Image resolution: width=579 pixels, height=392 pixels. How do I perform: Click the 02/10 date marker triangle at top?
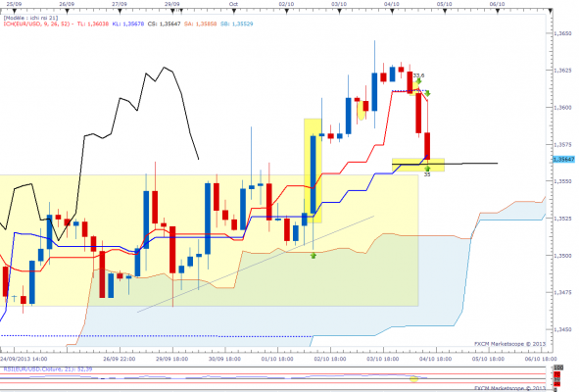pyautogui.click(x=286, y=12)
